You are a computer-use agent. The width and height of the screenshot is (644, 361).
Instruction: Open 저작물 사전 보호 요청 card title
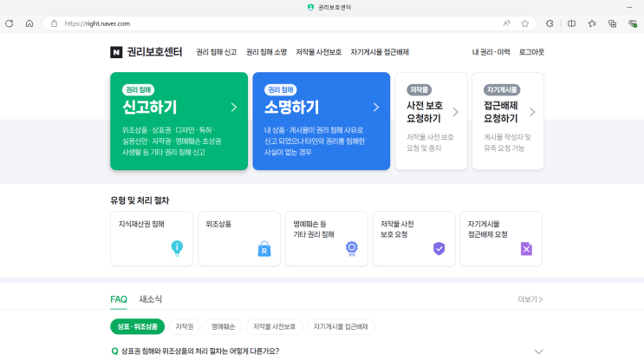(x=397, y=229)
